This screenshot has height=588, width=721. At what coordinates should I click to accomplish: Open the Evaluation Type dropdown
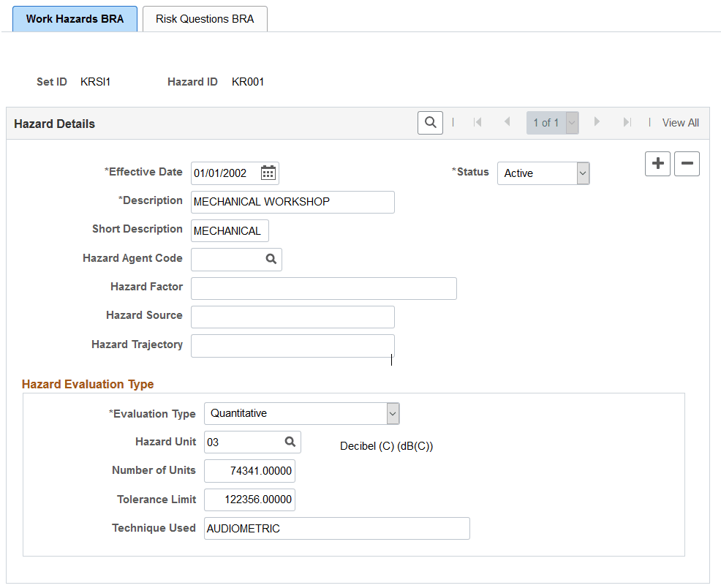(x=302, y=413)
